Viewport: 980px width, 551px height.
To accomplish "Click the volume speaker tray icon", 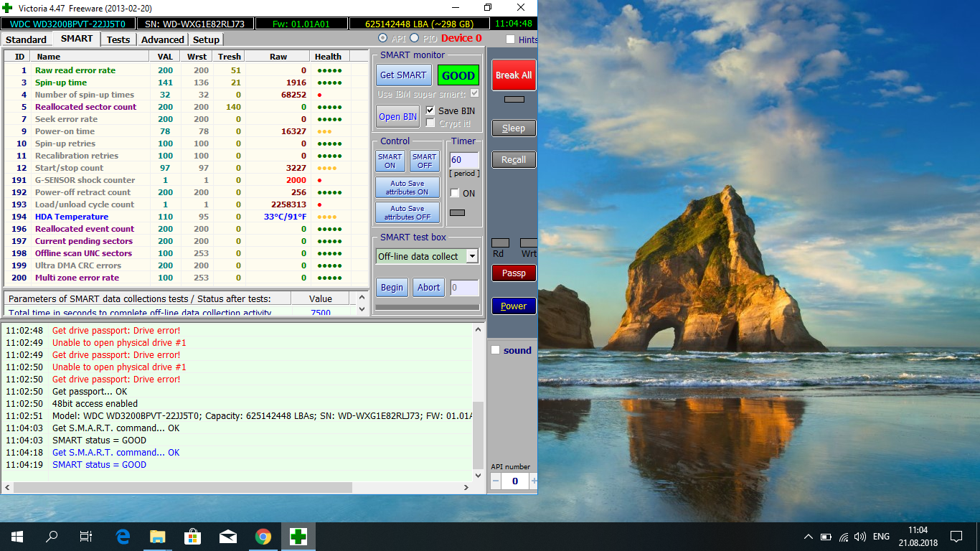I will tap(860, 537).
